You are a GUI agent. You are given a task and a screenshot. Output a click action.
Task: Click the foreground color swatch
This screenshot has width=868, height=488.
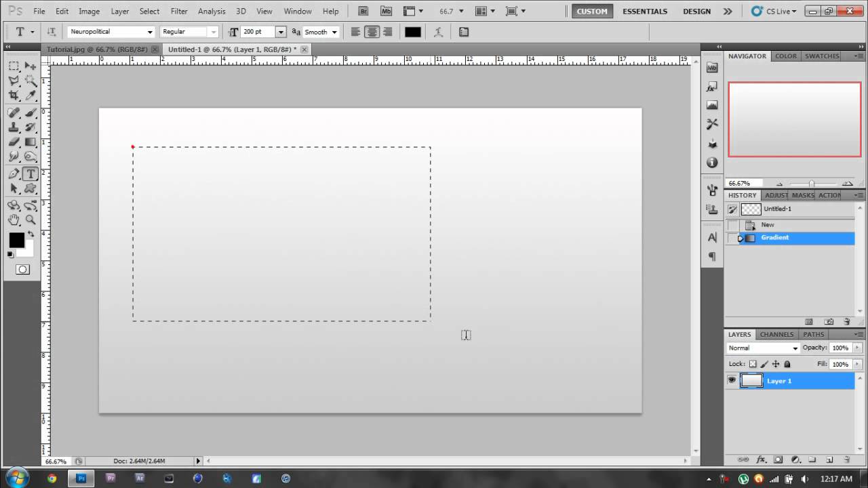click(x=17, y=240)
